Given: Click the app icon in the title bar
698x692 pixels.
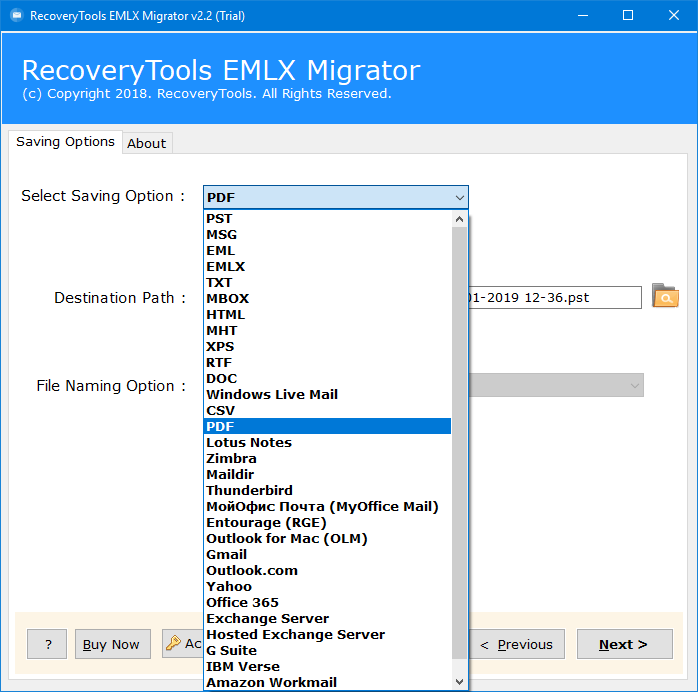Looking at the screenshot, I should (16, 16).
